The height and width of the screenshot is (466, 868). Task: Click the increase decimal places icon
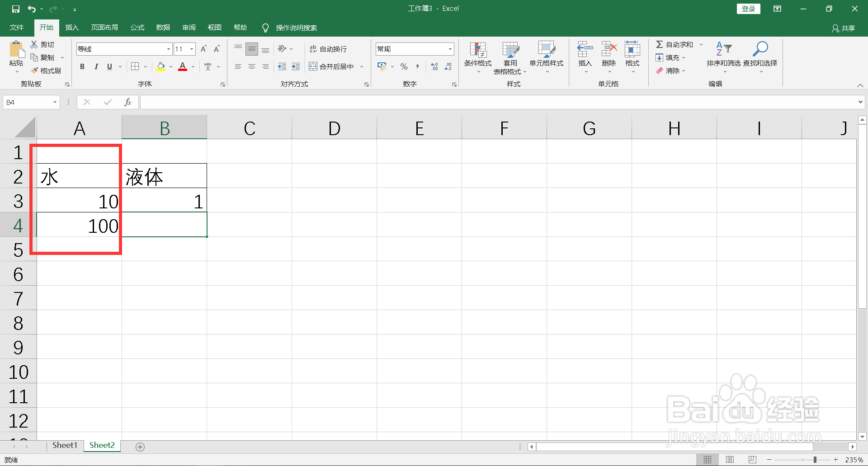pyautogui.click(x=434, y=66)
